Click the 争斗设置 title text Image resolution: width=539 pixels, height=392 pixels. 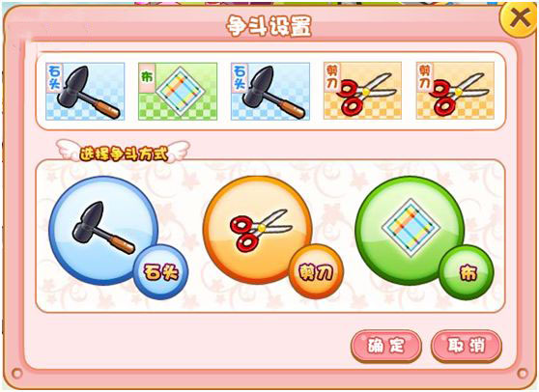[269, 26]
